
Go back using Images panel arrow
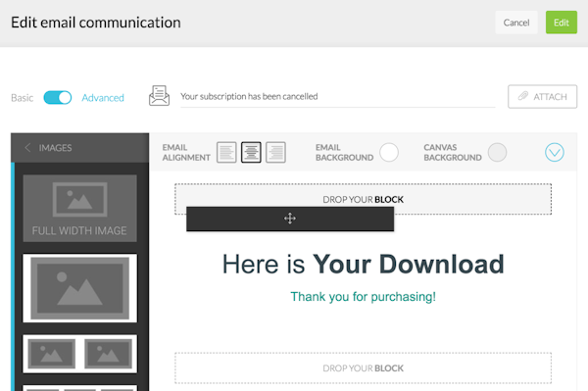(27, 148)
